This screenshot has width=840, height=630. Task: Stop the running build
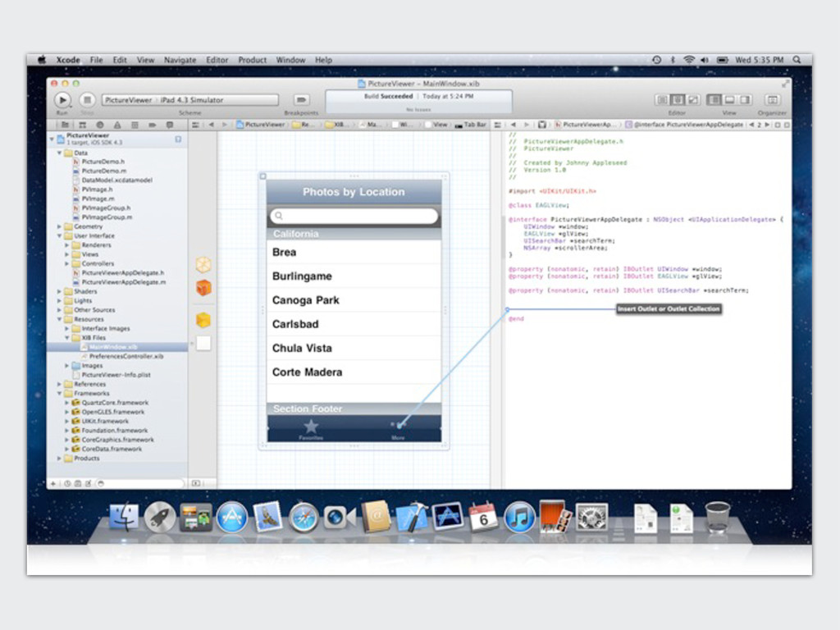click(x=87, y=99)
